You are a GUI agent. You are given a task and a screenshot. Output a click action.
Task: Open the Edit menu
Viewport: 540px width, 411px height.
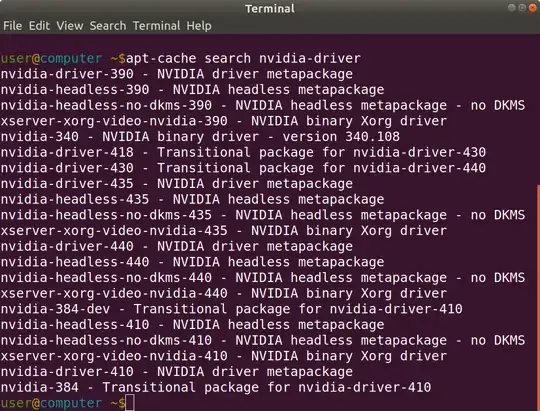click(x=39, y=26)
